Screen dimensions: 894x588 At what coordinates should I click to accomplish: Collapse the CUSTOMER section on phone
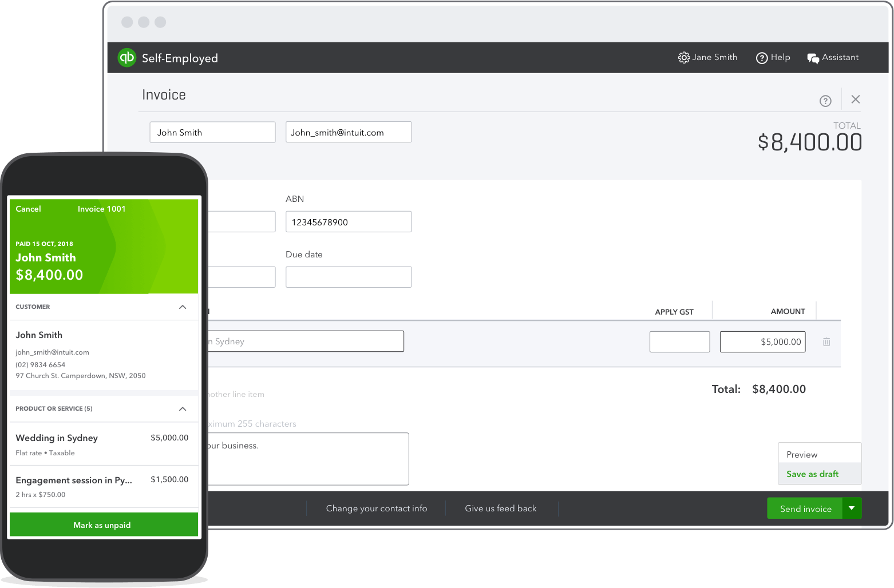(183, 307)
